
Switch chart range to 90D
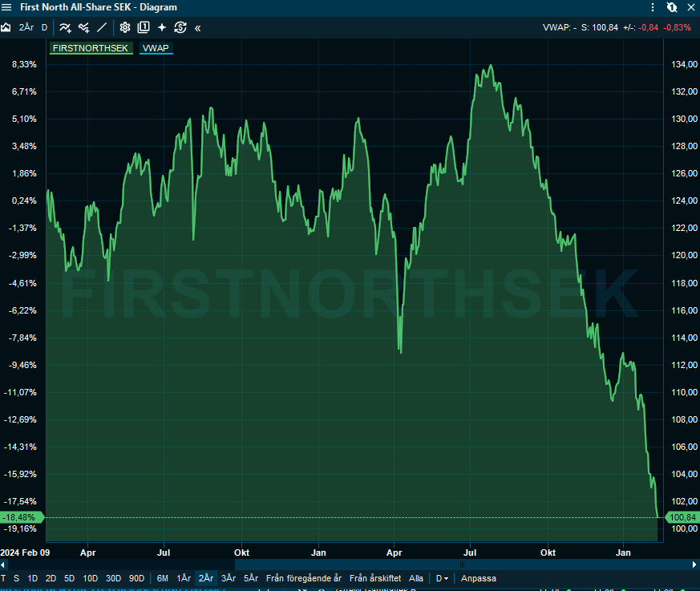coord(136,578)
